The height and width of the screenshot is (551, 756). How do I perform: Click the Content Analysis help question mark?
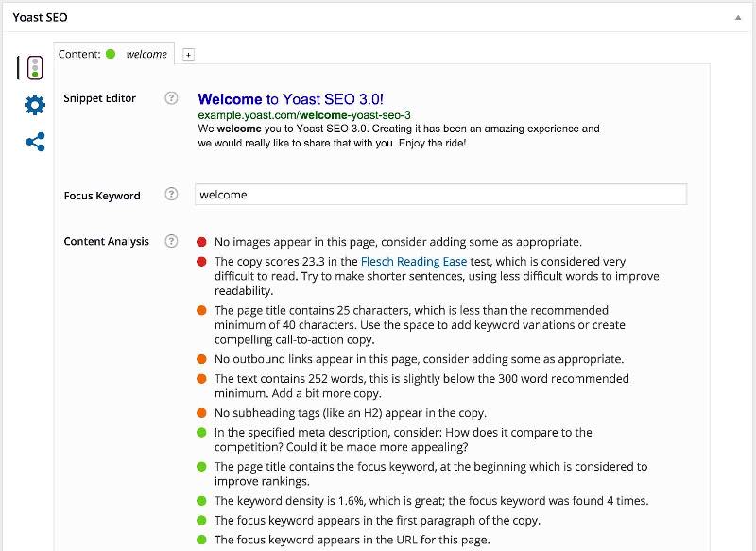tap(173, 241)
